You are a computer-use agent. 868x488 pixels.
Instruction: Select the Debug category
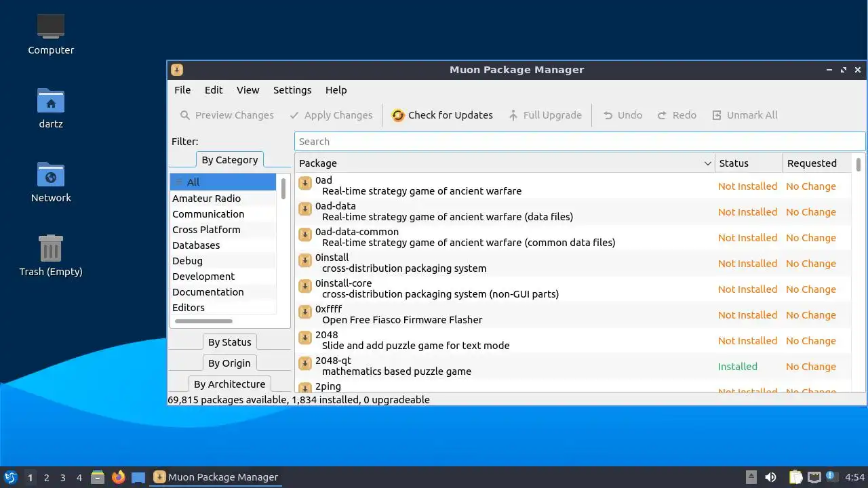223,261
